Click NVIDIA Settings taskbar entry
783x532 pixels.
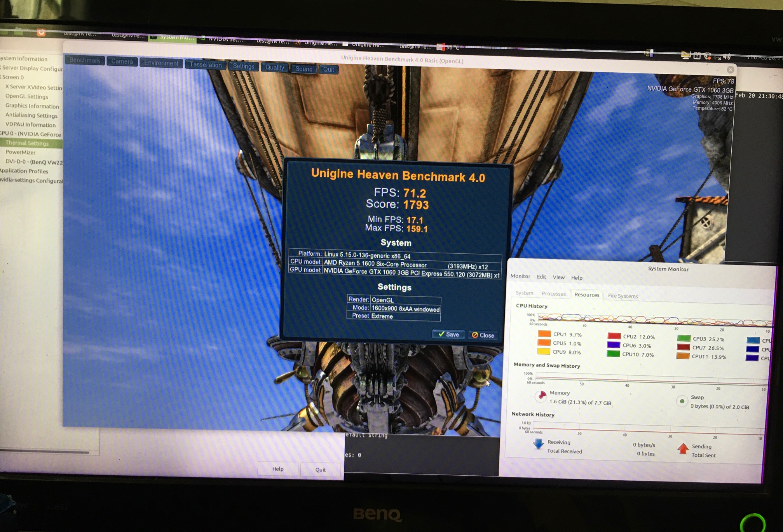coord(222,39)
